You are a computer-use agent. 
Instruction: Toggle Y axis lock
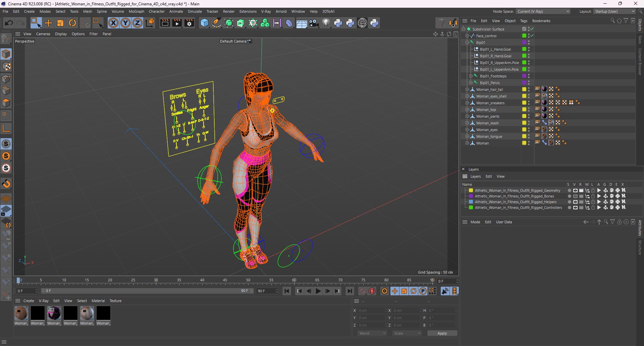[125, 23]
